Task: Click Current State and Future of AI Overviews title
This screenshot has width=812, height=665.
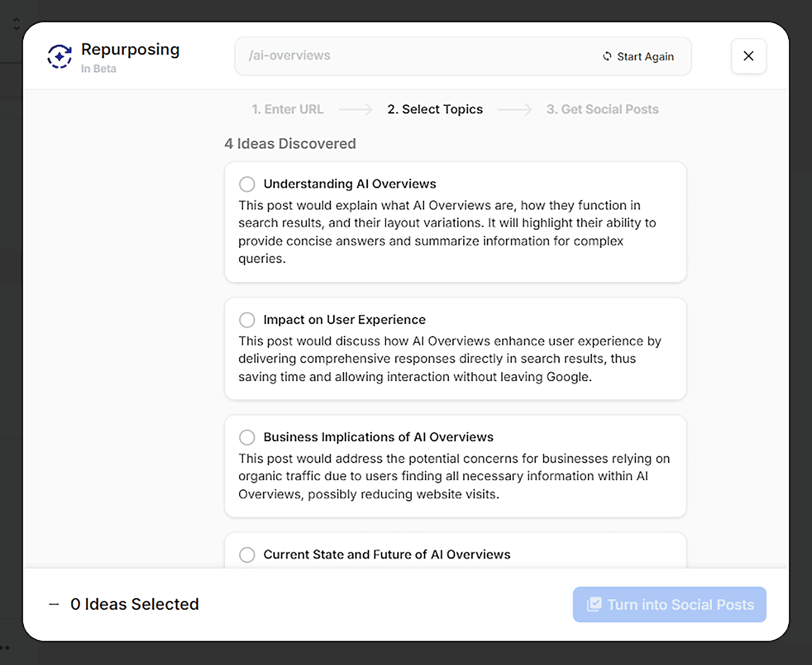Action: tap(387, 554)
